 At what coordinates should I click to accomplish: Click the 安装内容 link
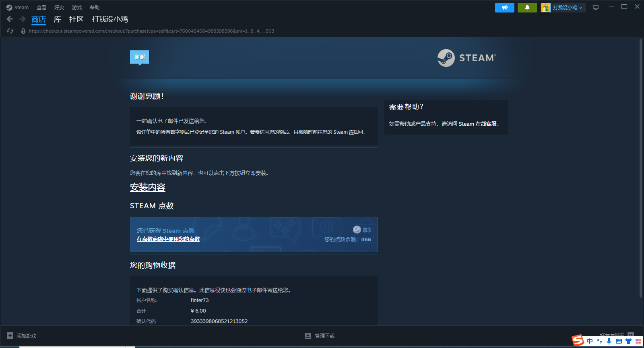click(x=148, y=187)
